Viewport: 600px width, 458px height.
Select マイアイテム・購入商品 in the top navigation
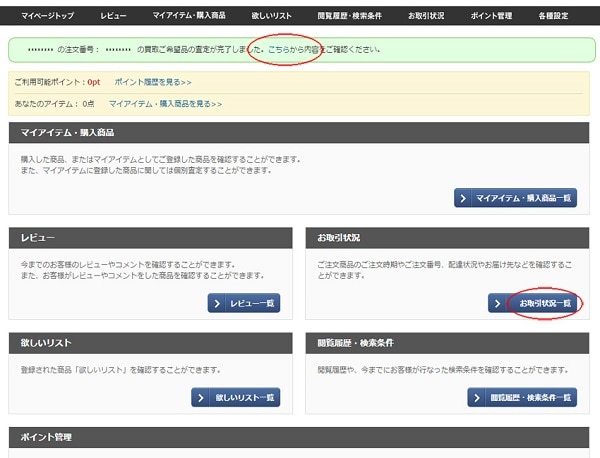pos(189,15)
